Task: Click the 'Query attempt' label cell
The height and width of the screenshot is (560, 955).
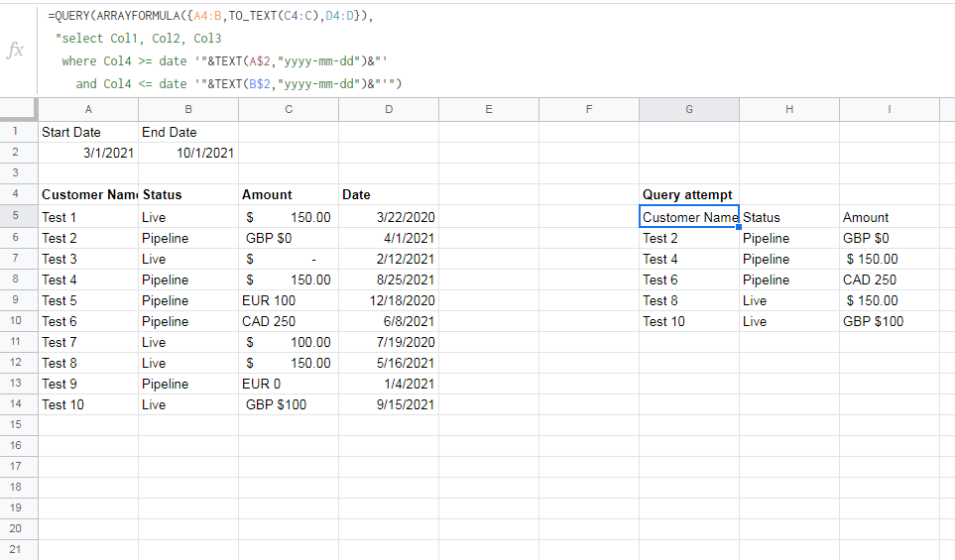Action: point(689,195)
